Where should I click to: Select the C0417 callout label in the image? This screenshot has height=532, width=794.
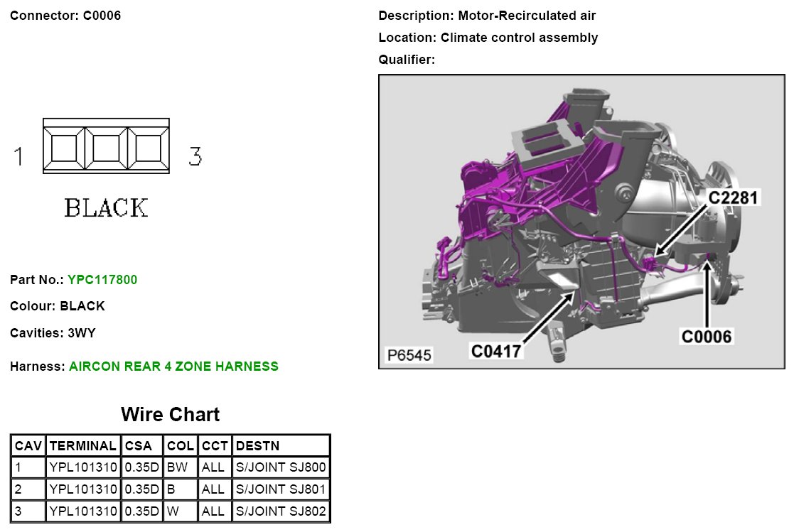(x=497, y=350)
